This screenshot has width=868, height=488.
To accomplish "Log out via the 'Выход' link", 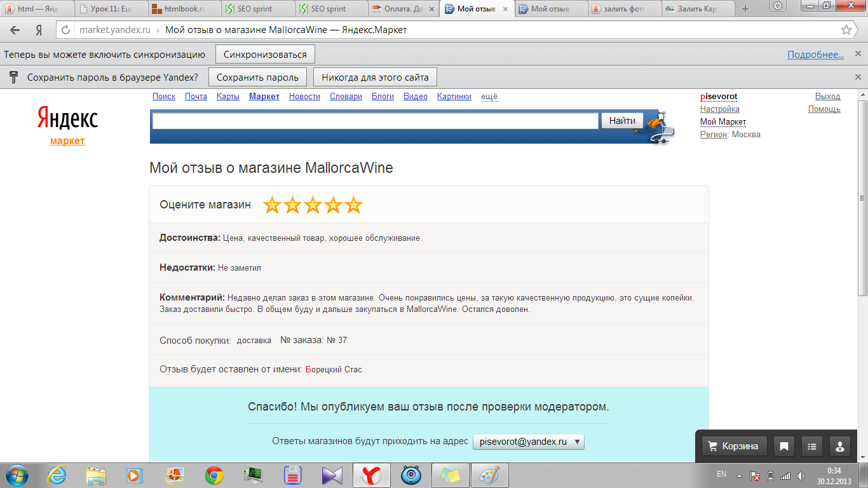I will 827,97.
